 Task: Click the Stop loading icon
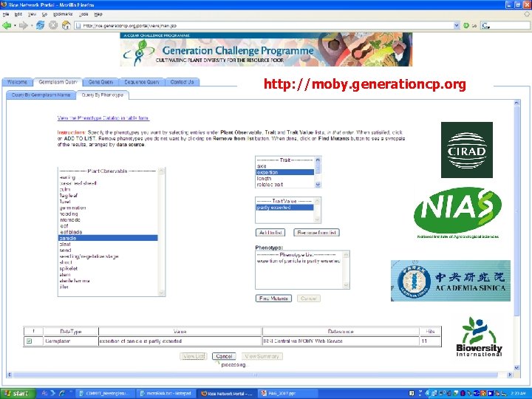point(53,25)
